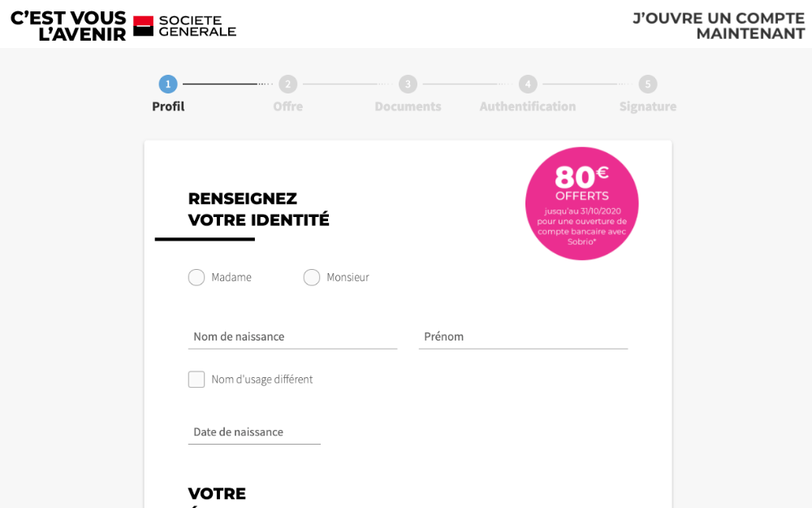
Task: Focus the Prénom input field
Action: pos(523,337)
